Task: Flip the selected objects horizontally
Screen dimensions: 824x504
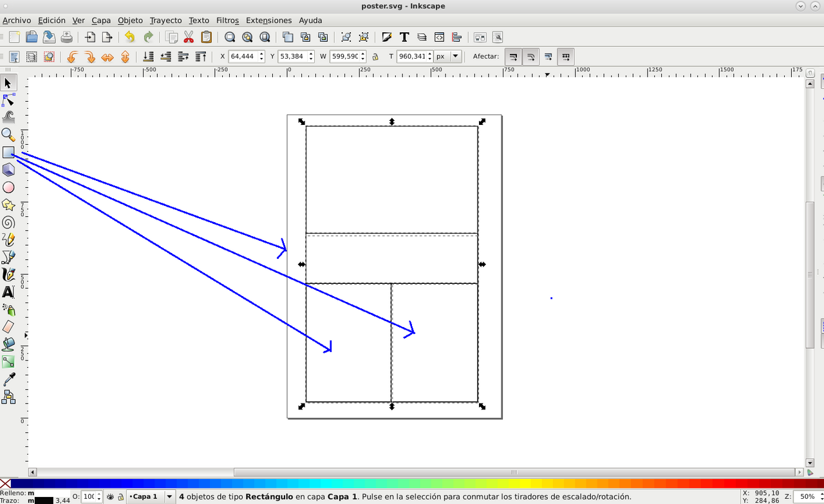Action: [x=107, y=56]
